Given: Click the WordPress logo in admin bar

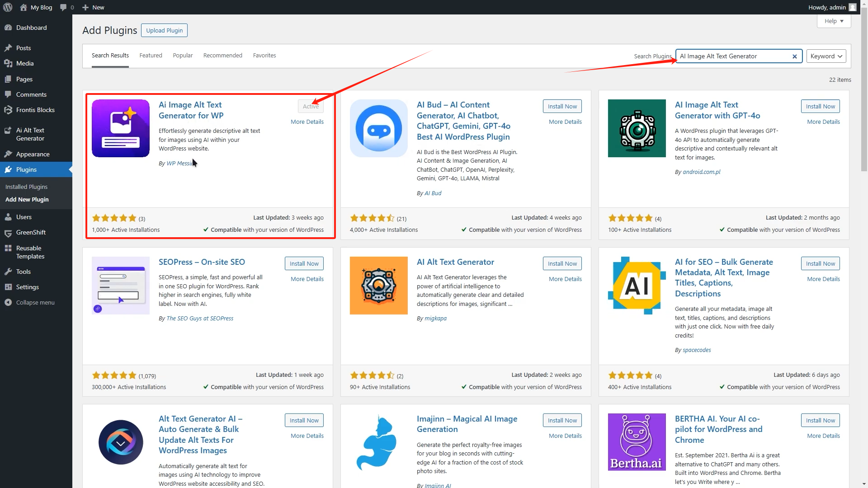Looking at the screenshot, I should tap(8, 7).
